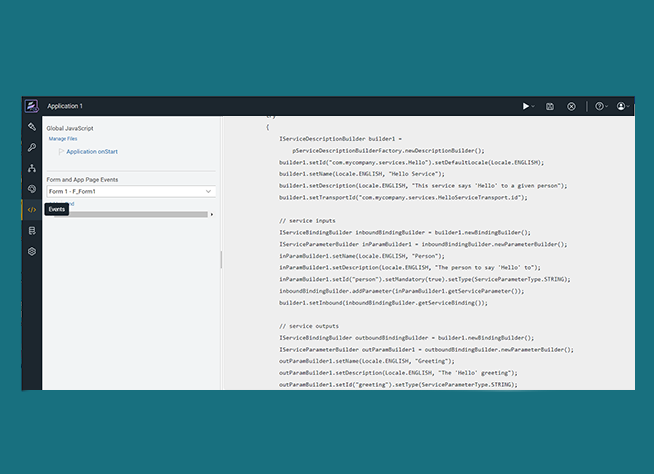The width and height of the screenshot is (654, 474).
Task: Open the hexagon settings icon in the sidebar
Action: pos(32,252)
